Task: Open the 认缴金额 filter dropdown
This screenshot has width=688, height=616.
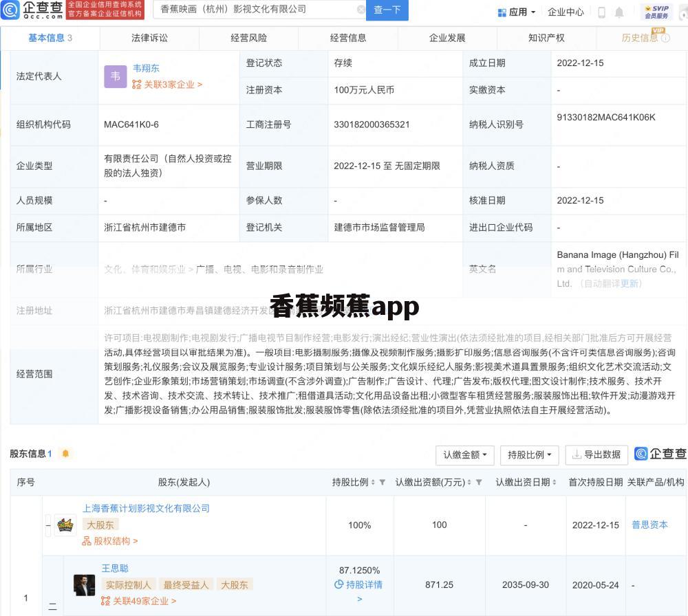Action: 464,455
